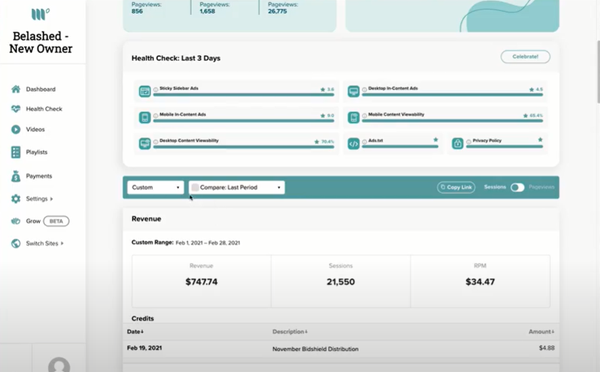This screenshot has width=600, height=372.
Task: Click the Dashboard home icon
Action: 16,89
